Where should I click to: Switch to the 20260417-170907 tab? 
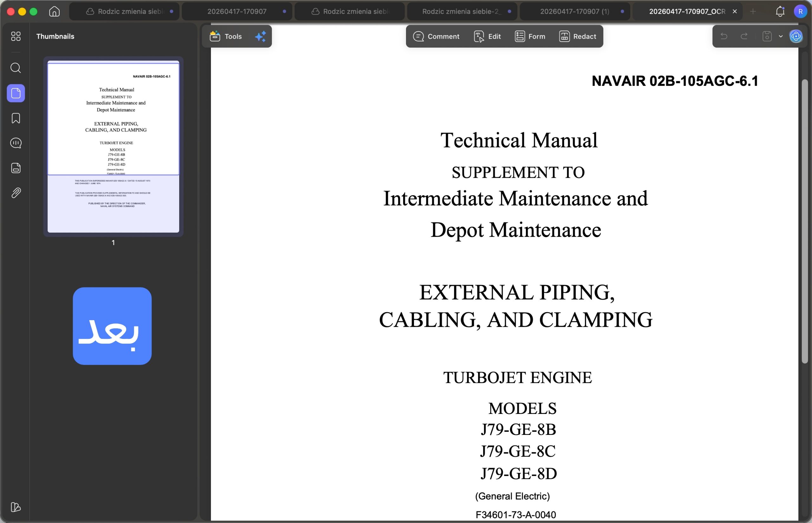click(x=237, y=11)
